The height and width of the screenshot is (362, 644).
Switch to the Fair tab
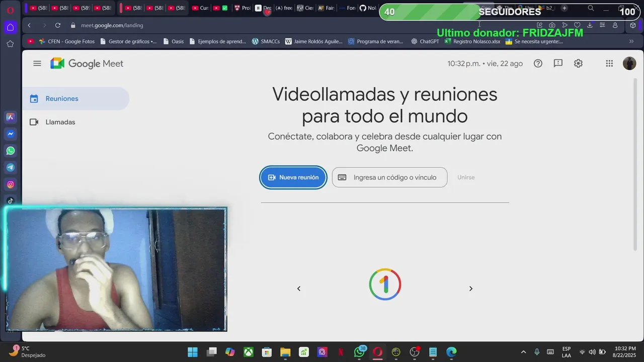tap(326, 8)
